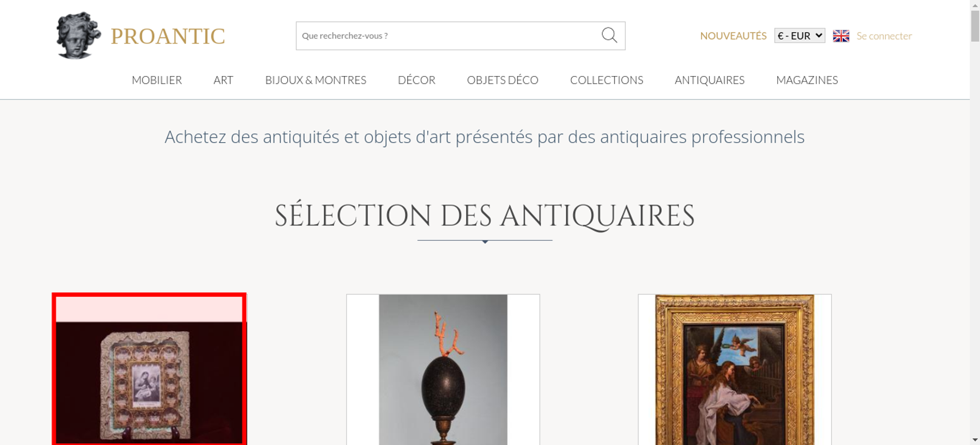
Task: Click the Proantic cherub head logo
Action: pos(78,35)
